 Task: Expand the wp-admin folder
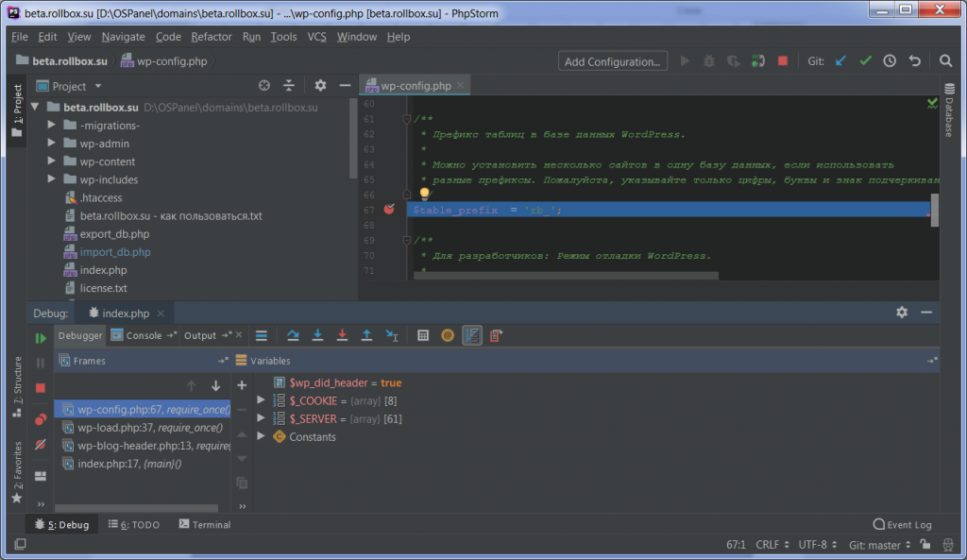[53, 144]
